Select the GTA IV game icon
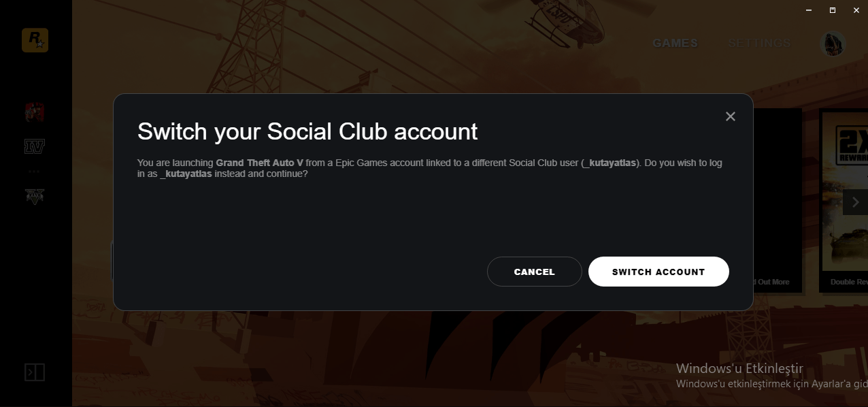This screenshot has height=407, width=868. (x=35, y=146)
